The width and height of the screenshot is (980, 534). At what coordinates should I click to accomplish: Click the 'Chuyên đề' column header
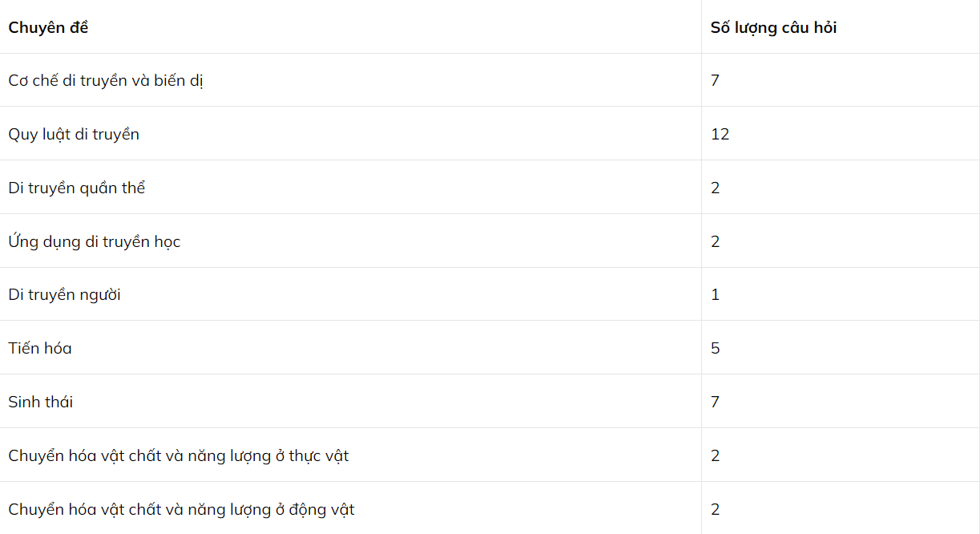[48, 27]
